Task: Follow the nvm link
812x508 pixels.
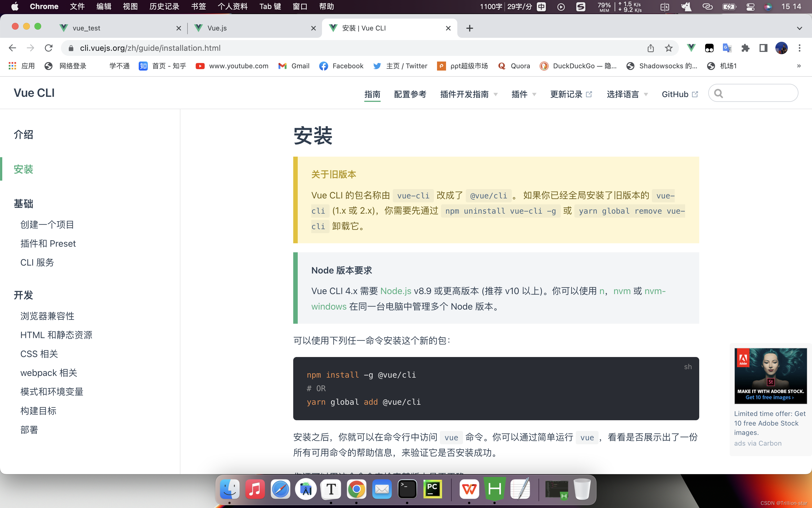Action: [x=622, y=291]
